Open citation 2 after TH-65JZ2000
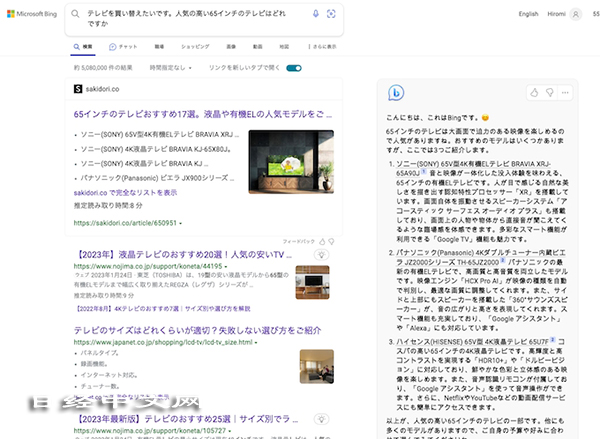The height and width of the screenshot is (439, 600). pos(503,261)
